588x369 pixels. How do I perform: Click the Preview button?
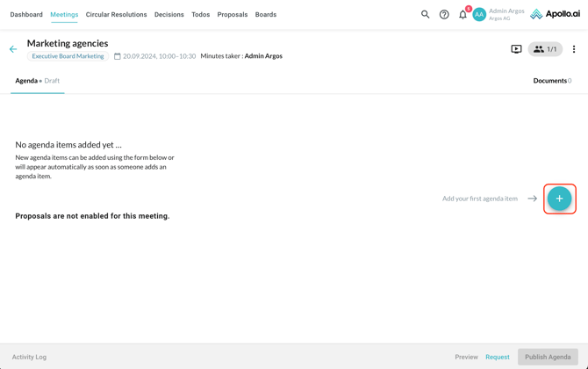[466, 357]
